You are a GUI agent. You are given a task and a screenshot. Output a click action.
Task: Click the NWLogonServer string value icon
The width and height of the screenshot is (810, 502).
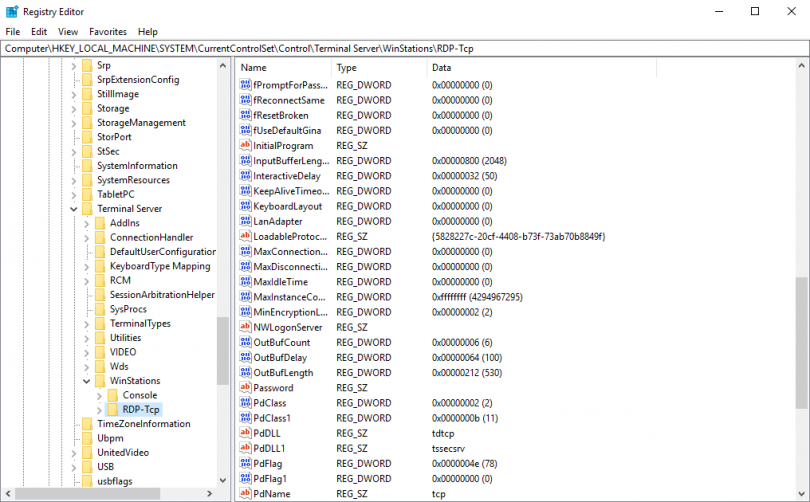[245, 327]
